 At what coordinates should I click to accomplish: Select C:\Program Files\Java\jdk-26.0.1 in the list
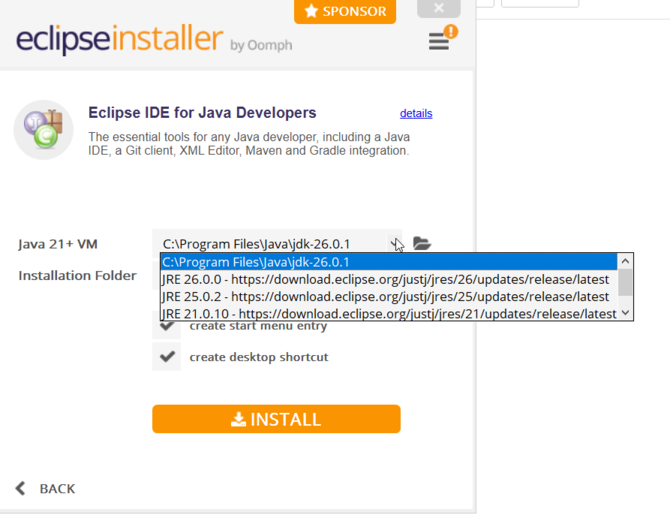(x=388, y=262)
